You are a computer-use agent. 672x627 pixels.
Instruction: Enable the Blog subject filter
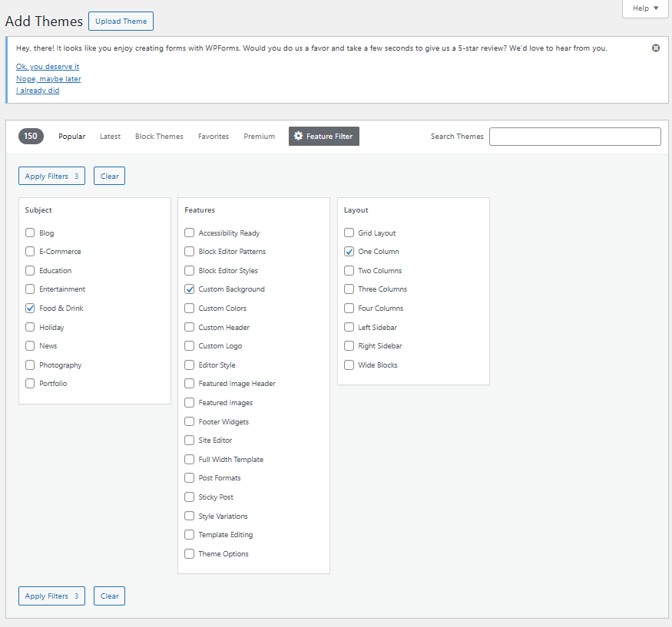[29, 233]
